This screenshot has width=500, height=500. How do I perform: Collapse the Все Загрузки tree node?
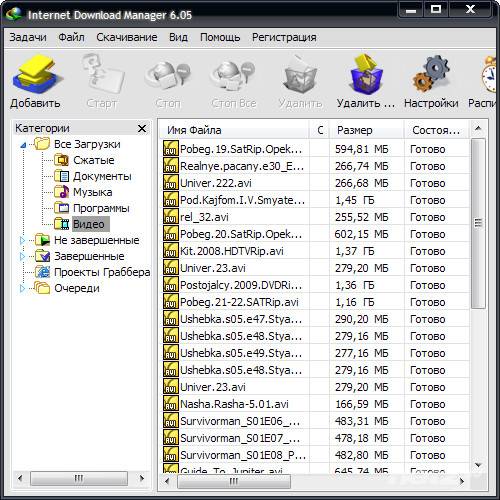coord(23,145)
